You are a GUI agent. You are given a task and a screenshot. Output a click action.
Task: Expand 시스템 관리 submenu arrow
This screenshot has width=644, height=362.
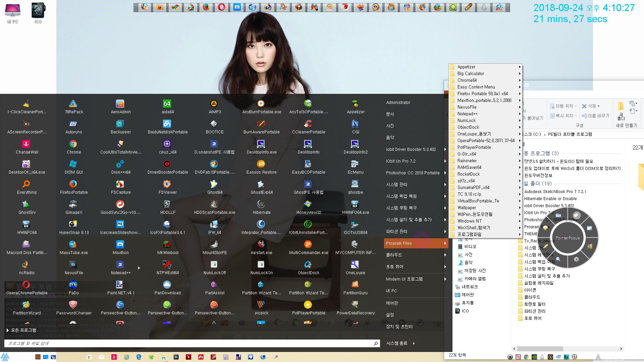coord(445,185)
